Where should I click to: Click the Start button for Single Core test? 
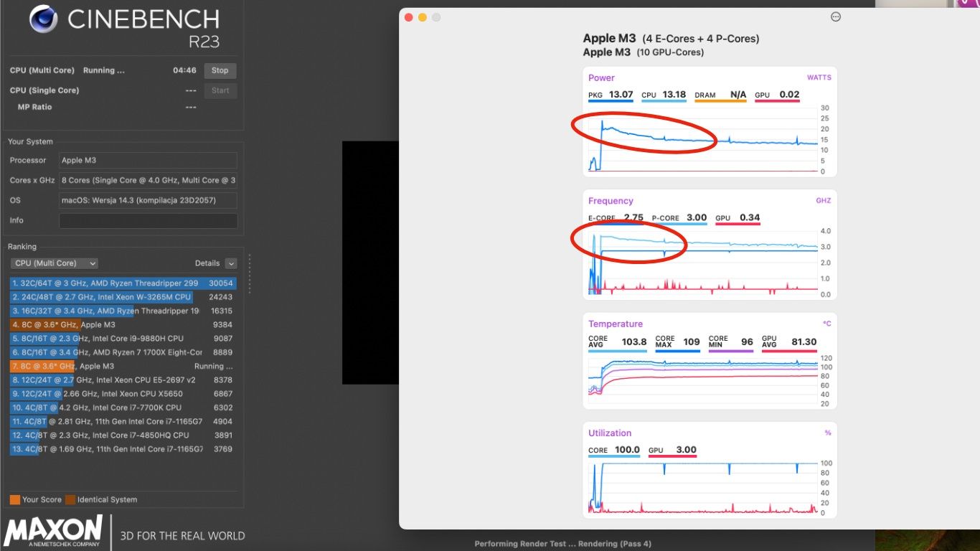point(220,90)
